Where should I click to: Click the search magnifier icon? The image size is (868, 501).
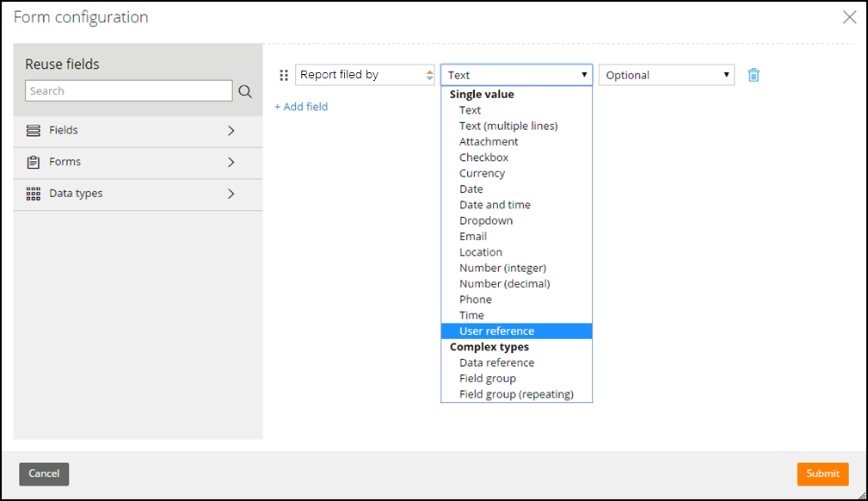tap(245, 91)
